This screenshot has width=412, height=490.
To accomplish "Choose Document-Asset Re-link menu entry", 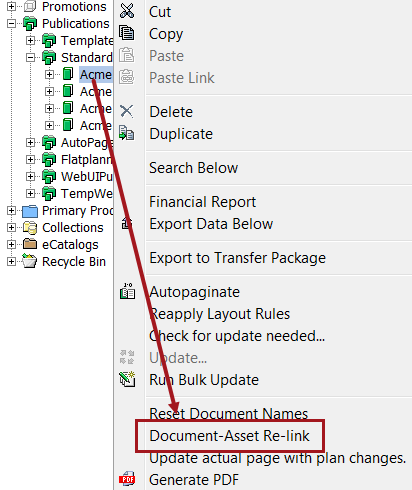I will [x=229, y=436].
